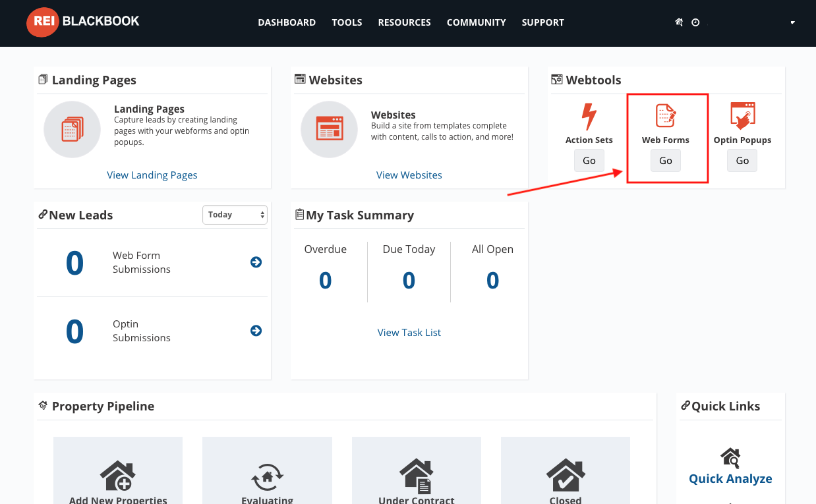Follow the View Landing Pages link
Viewport: 816px width, 504px height.
tap(152, 175)
